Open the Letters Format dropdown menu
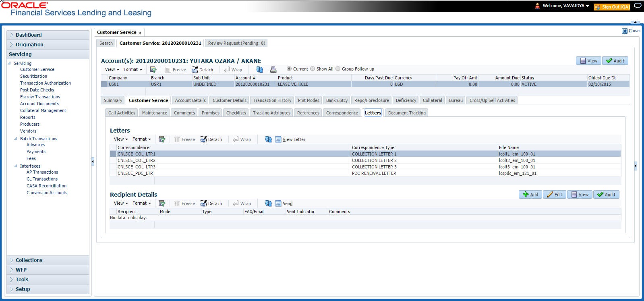The width and height of the screenshot is (644, 301). click(141, 139)
